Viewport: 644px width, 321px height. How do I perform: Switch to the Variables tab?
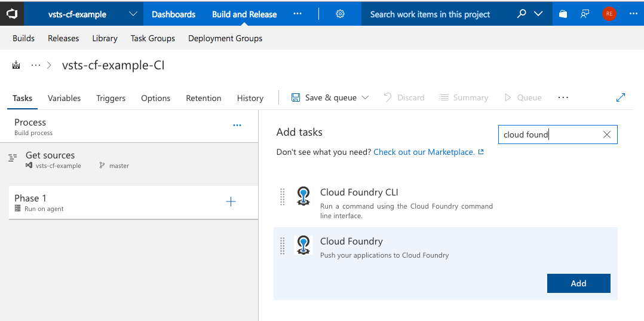[x=64, y=98]
